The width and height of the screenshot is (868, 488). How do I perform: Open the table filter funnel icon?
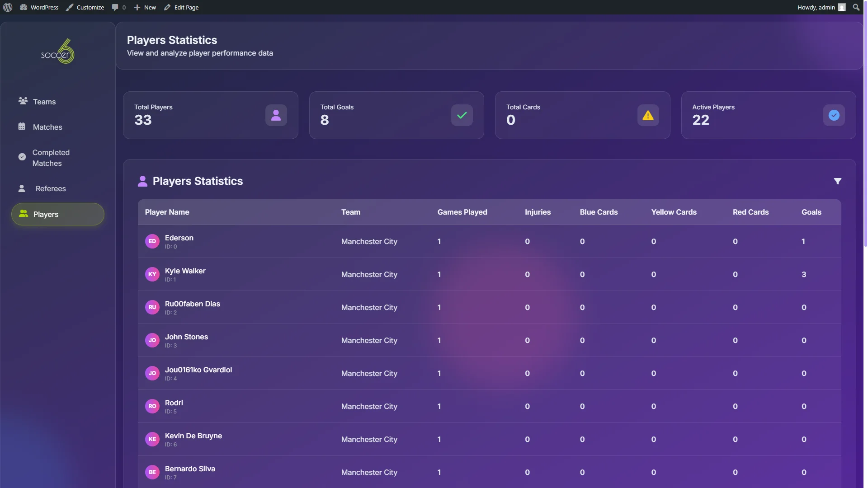838,181
